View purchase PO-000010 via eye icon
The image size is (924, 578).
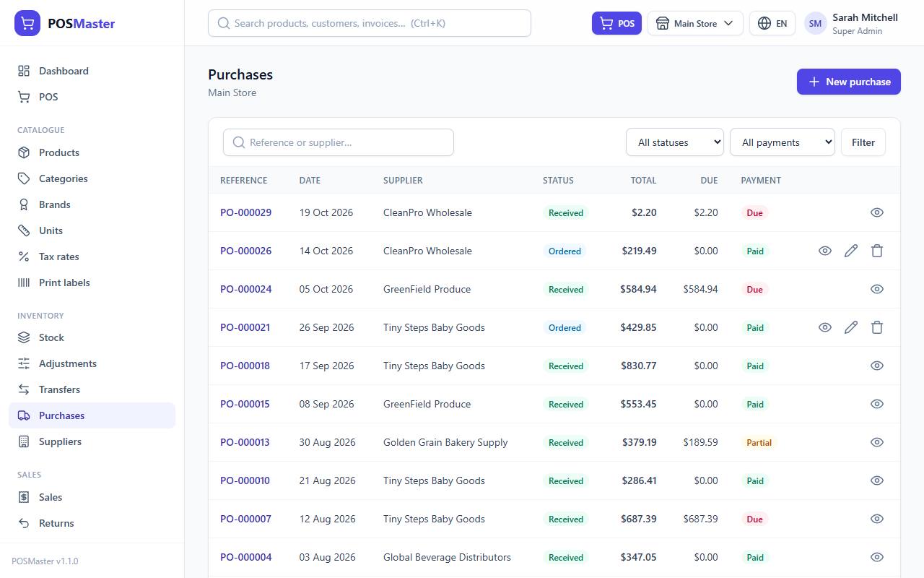point(877,480)
